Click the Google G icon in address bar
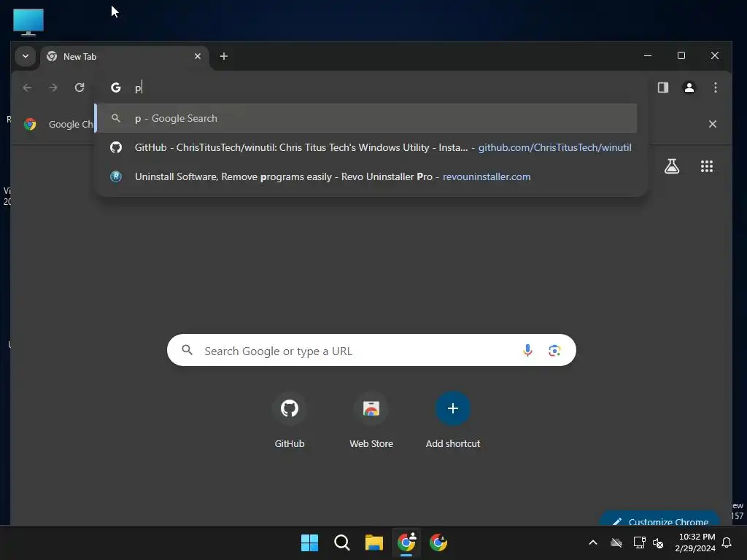Viewport: 747px width, 560px height. [x=116, y=87]
